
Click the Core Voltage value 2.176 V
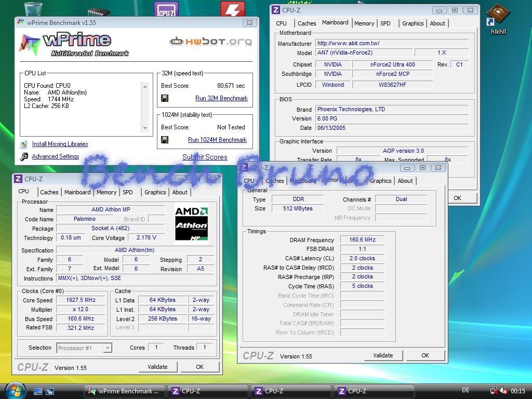click(146, 237)
